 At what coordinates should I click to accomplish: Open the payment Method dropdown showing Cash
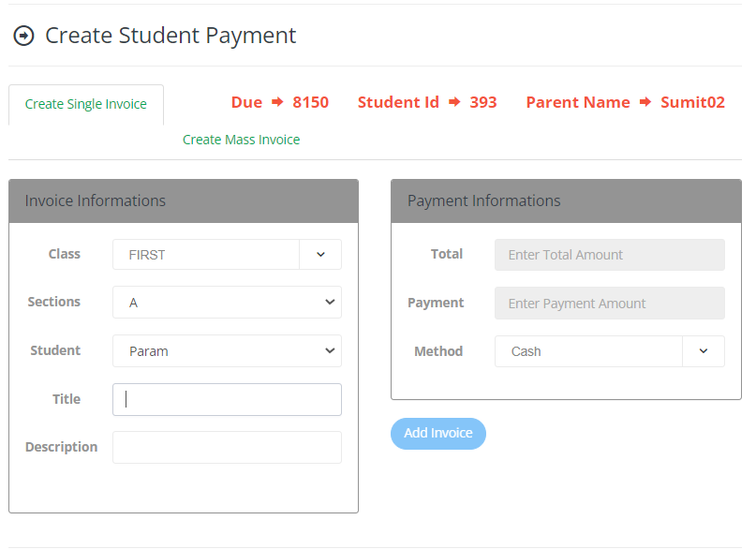coord(590,350)
